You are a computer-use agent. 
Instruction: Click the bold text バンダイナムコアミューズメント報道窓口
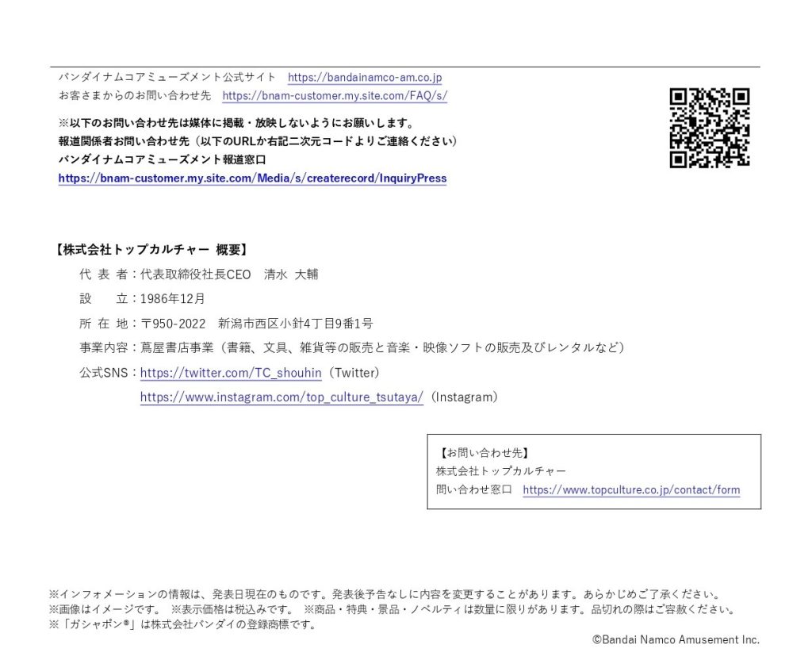pos(162,159)
